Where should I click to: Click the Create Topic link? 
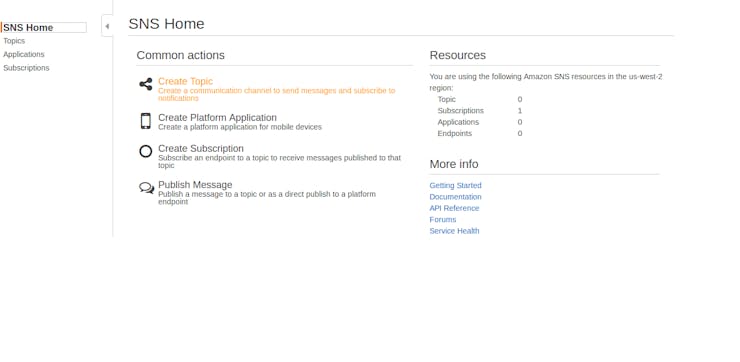coord(185,81)
